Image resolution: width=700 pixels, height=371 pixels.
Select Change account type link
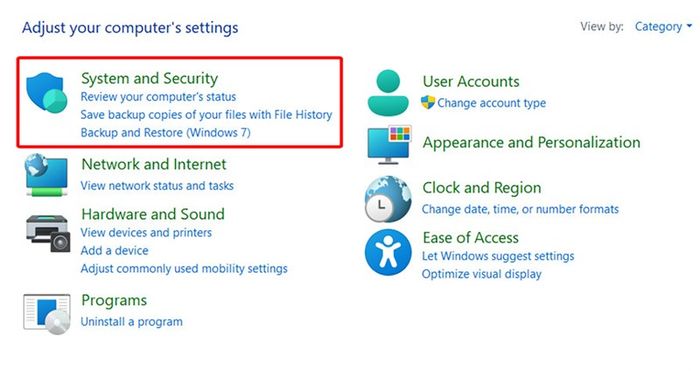[492, 103]
